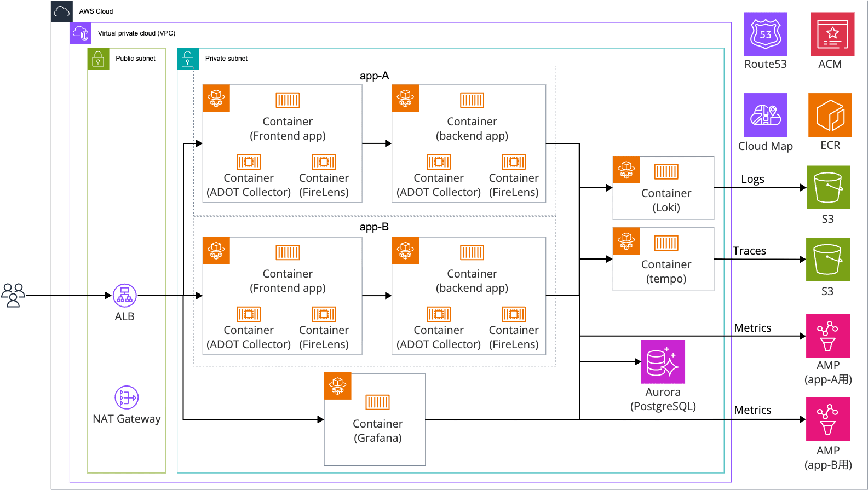The width and height of the screenshot is (868, 490).
Task: Select the ALB load balancer icon
Action: click(125, 296)
